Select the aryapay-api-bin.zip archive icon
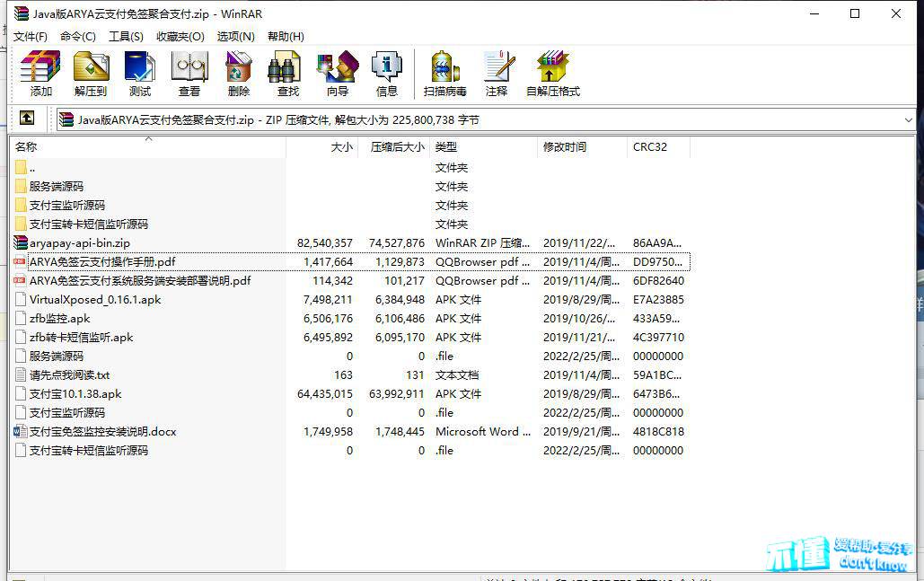The width and height of the screenshot is (924, 581). 21,242
